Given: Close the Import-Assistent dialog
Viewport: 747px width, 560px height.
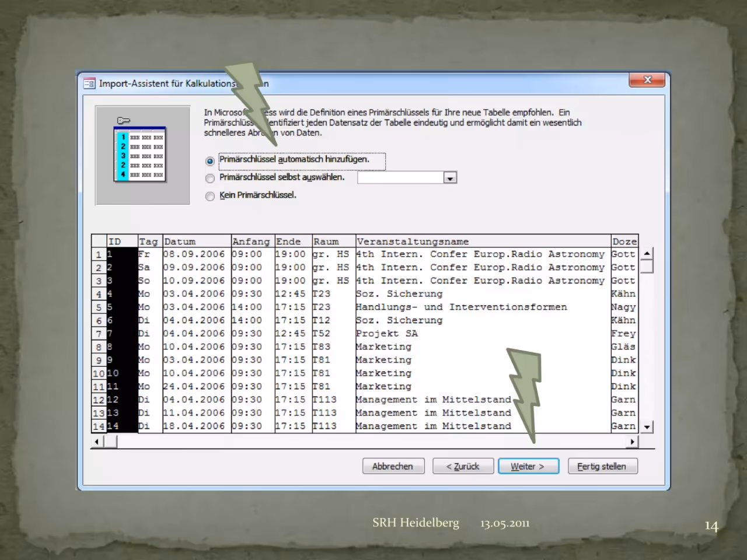Looking at the screenshot, I should [x=647, y=80].
